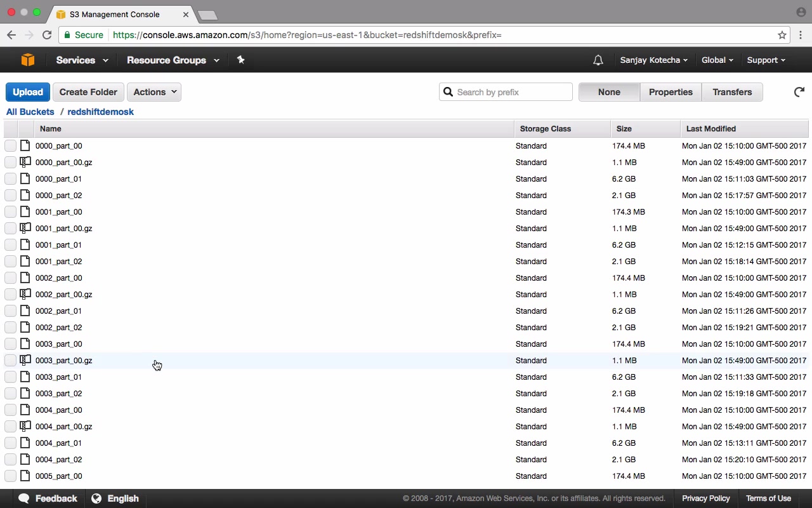Viewport: 812px width, 508px height.
Task: Click the secure padlock icon
Action: pyautogui.click(x=66, y=35)
